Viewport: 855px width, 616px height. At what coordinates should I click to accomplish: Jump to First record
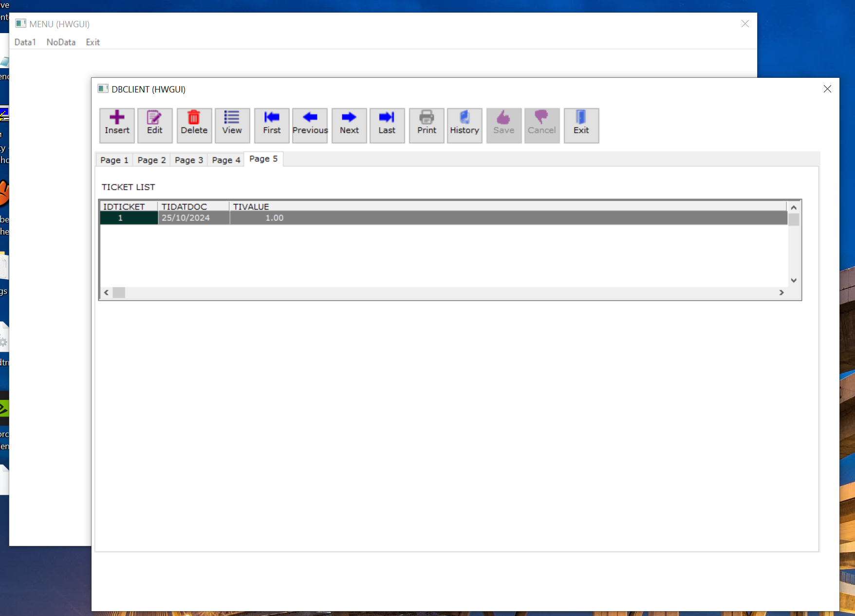272,126
